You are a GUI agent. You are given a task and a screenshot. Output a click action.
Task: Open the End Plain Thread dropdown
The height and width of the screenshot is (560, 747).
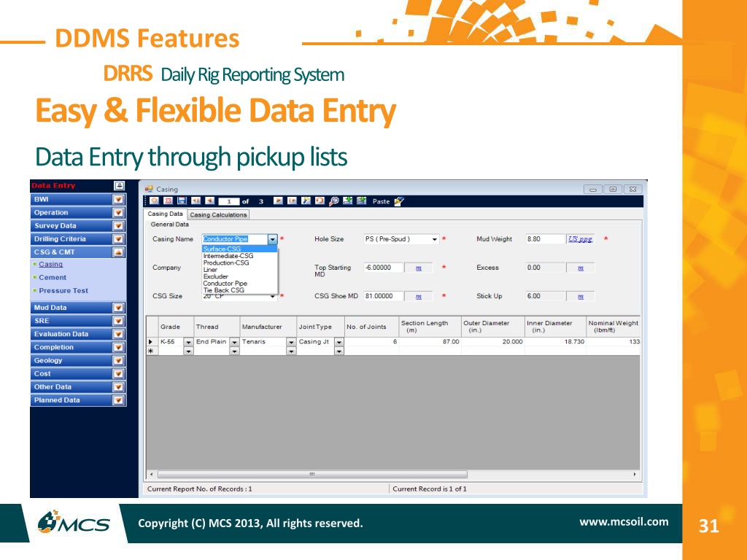click(234, 342)
